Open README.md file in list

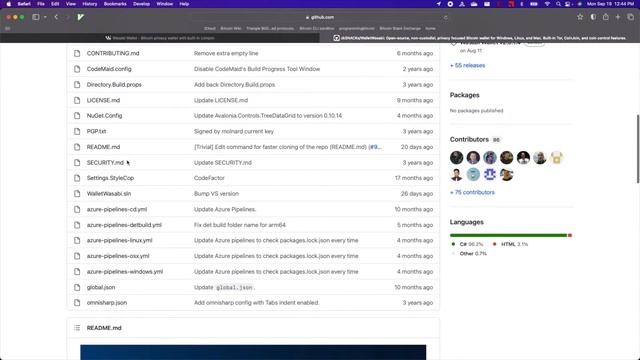(103, 147)
